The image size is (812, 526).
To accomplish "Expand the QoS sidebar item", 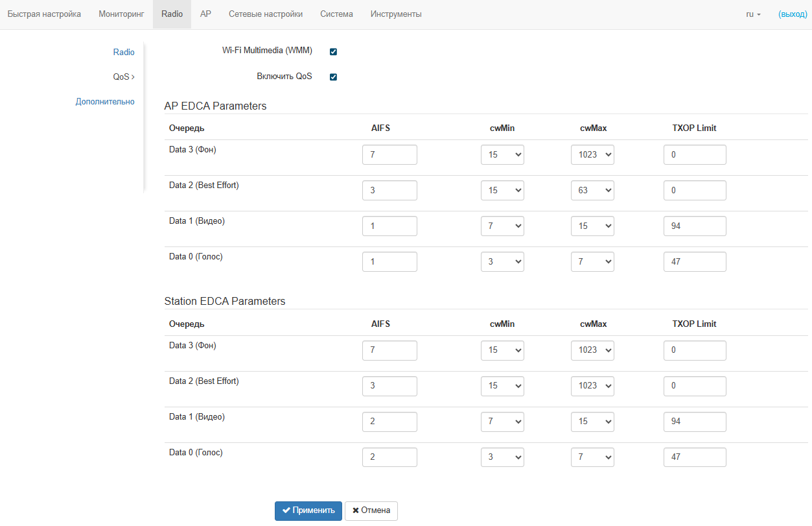I will [x=124, y=77].
